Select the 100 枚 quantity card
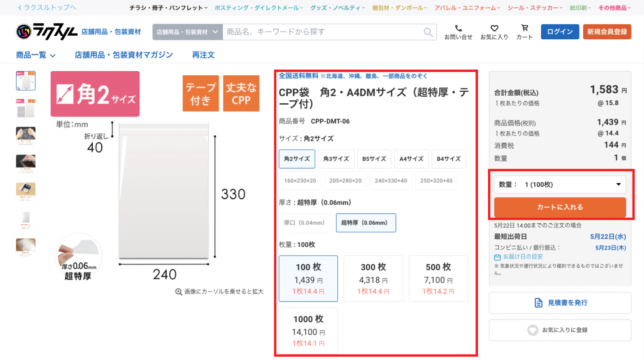The image size is (644, 360). point(308,279)
